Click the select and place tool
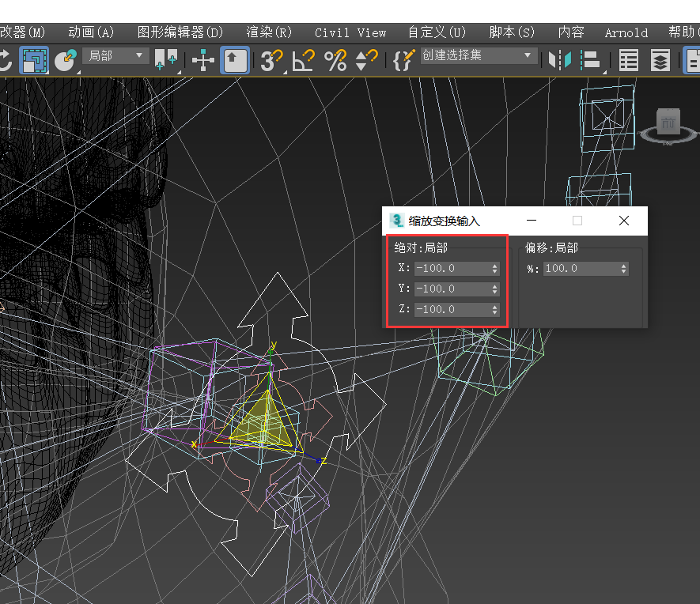The width and height of the screenshot is (700, 604). (x=65, y=60)
